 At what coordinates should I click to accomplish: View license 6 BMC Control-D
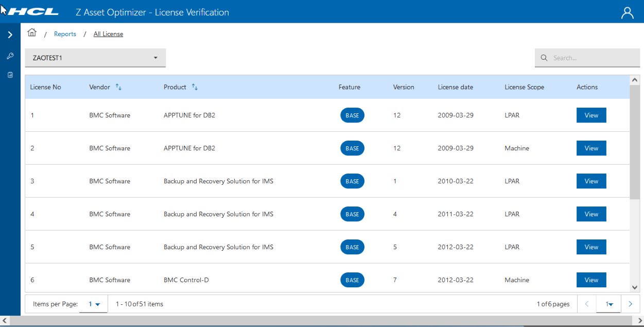click(x=591, y=280)
